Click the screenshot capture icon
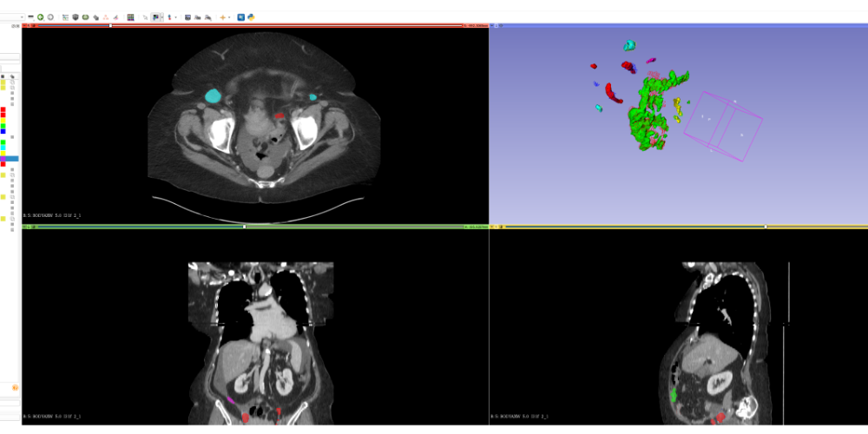Viewport: 868px width, 434px height. pyautogui.click(x=187, y=17)
